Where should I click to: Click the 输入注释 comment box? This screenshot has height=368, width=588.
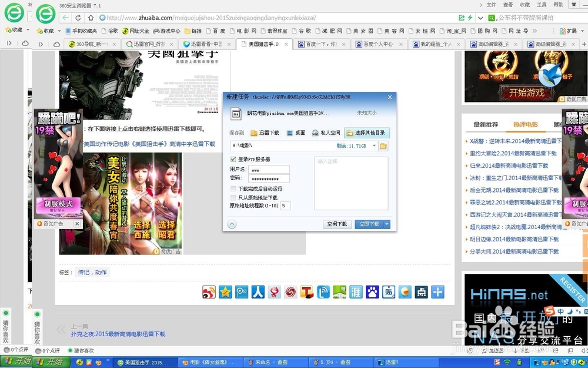pyautogui.click(x=351, y=183)
